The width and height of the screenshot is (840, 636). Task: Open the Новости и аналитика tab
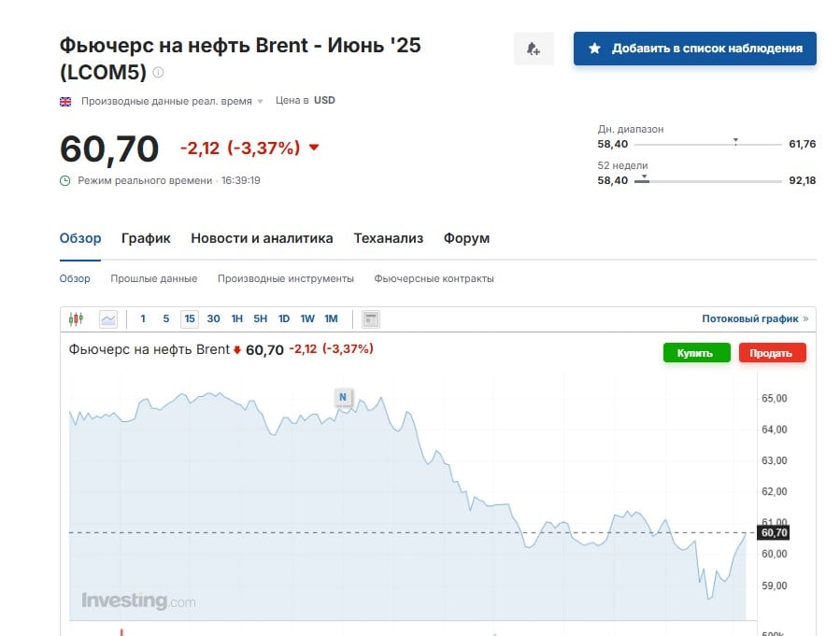pyautogui.click(x=262, y=238)
